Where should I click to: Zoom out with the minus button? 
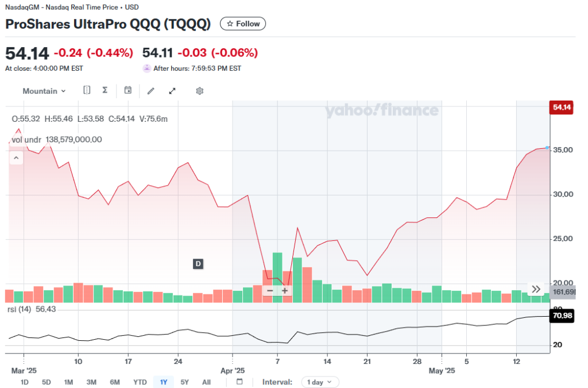270,291
